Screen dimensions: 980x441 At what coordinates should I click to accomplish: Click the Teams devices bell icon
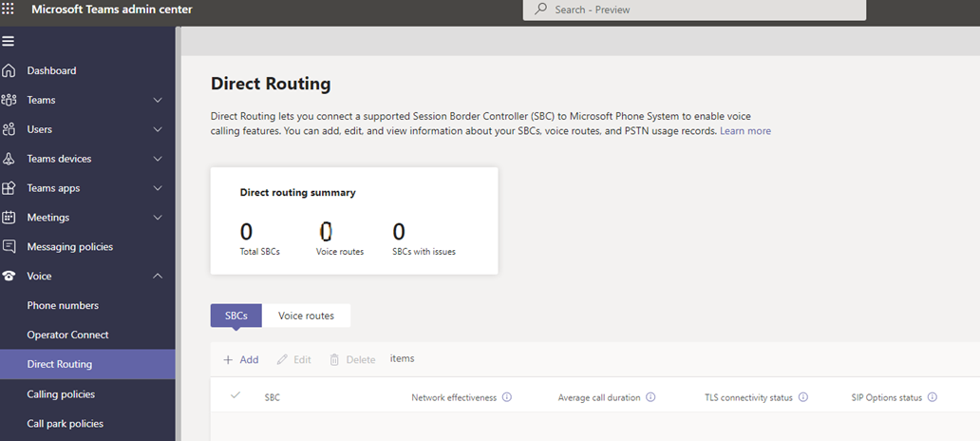point(9,159)
